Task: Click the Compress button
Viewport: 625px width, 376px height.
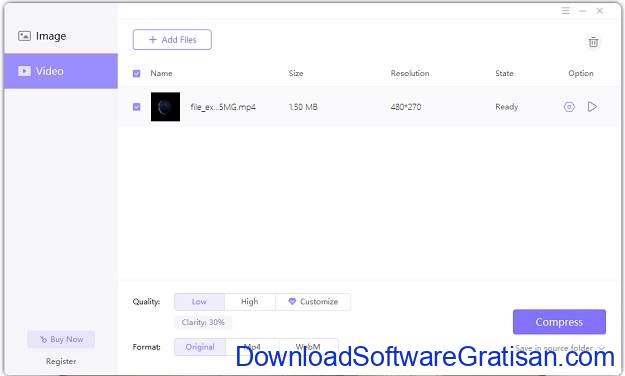Action: pyautogui.click(x=559, y=322)
